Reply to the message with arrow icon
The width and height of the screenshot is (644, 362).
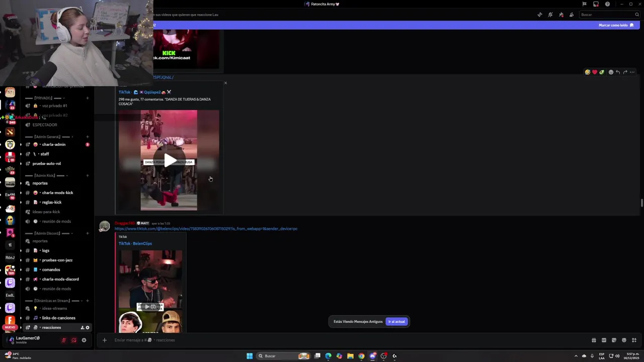click(618, 72)
